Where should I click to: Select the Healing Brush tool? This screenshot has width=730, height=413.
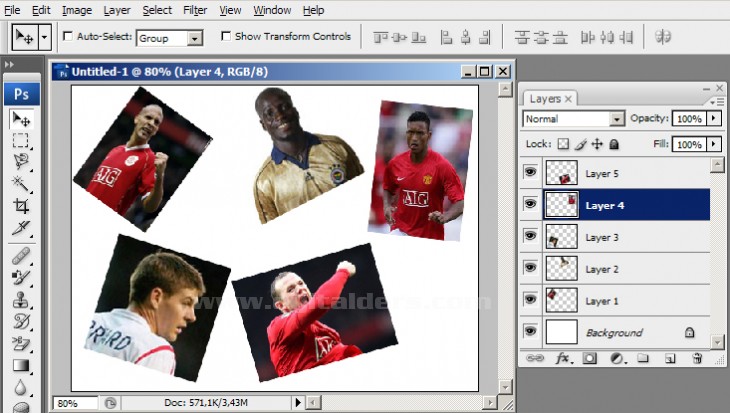click(x=20, y=256)
